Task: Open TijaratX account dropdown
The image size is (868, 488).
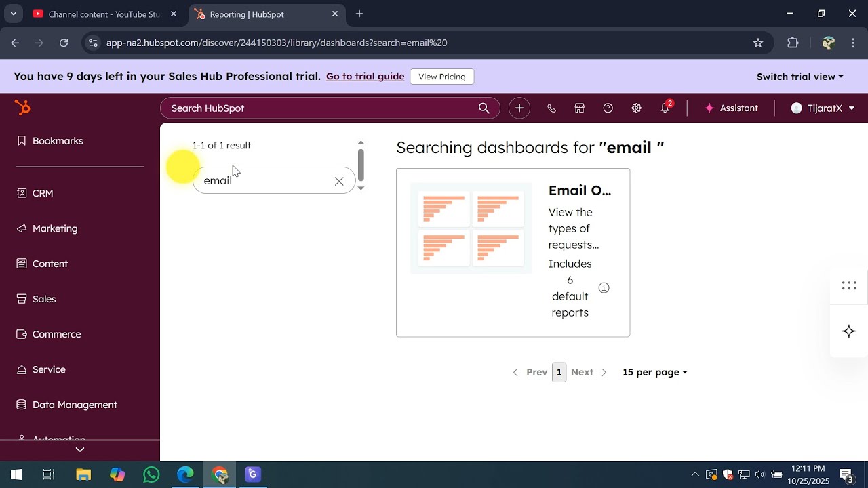Action: [x=823, y=108]
